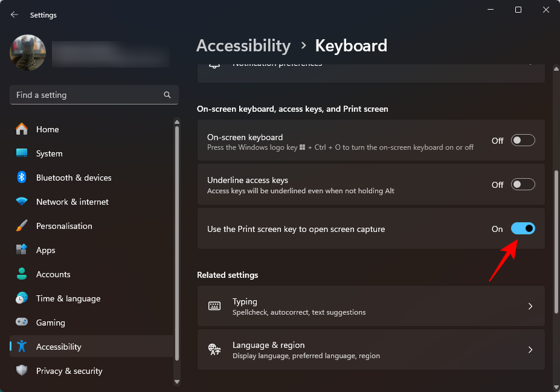The width and height of the screenshot is (560, 392).
Task: Enable the Underline access keys toggle
Action: tap(523, 185)
